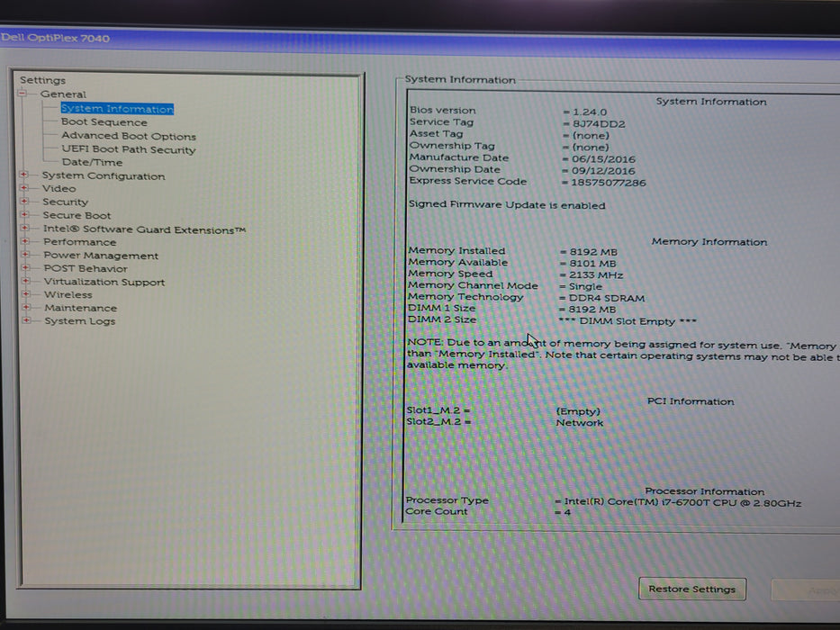
Task: Expand Intel Software Guard Extensions section
Action: tap(24, 229)
